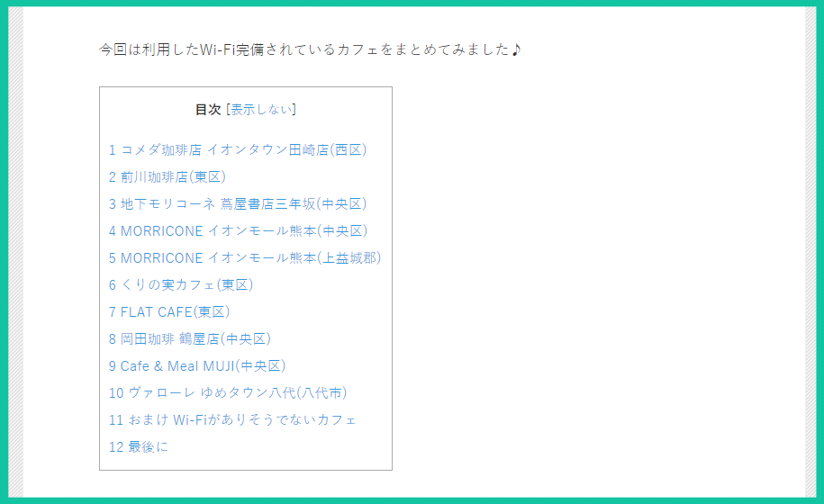Jump to FLAT CAFE(東区) section
Image resolution: width=824 pixels, height=504 pixels.
pos(169,312)
